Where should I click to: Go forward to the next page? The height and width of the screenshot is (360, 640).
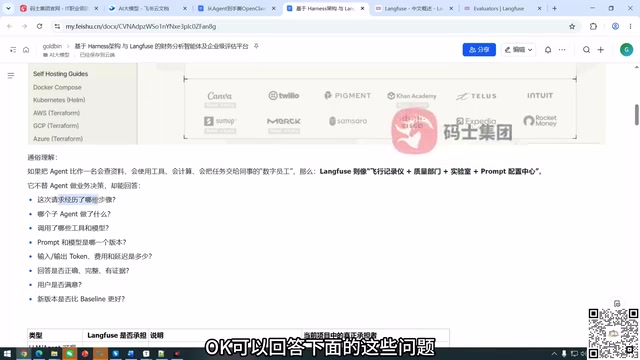tap(24, 26)
